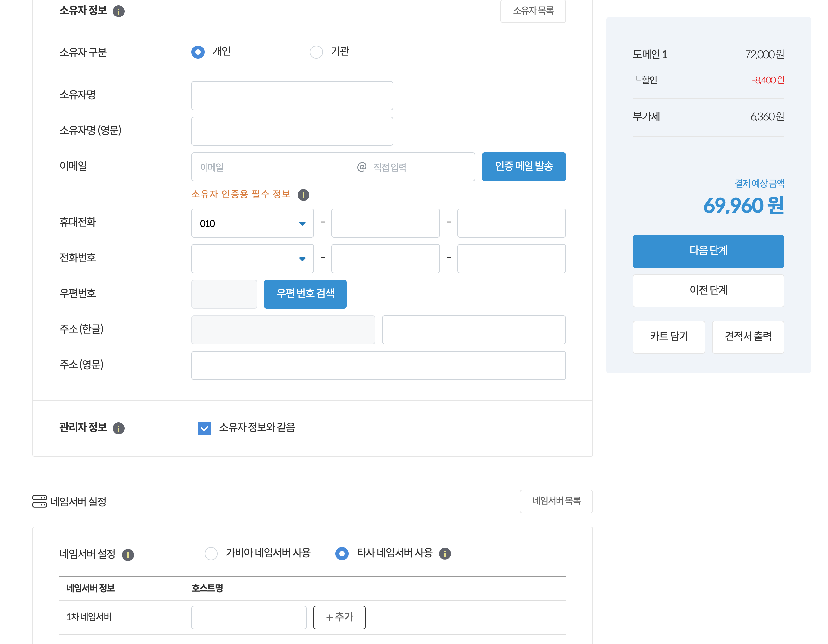Screen dimensions: 828x644
Task: Click info icon after 타사 네임서버 사용
Action: [x=445, y=554]
